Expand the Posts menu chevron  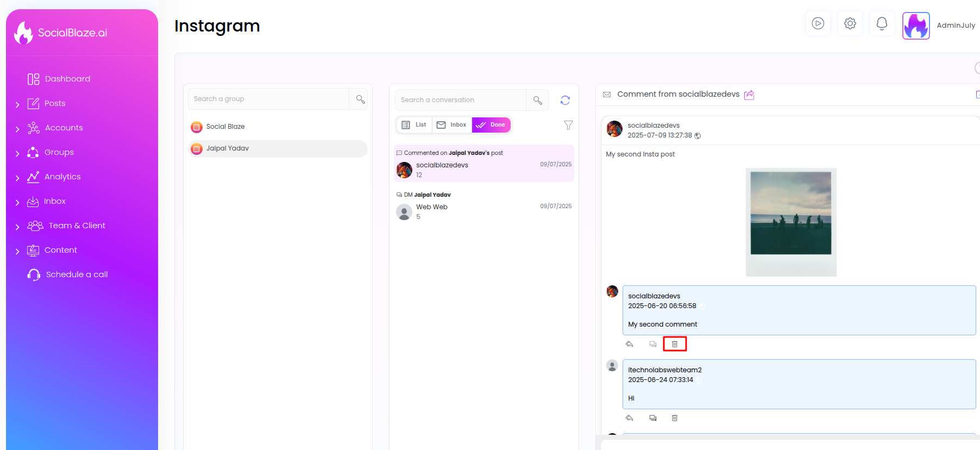[17, 104]
